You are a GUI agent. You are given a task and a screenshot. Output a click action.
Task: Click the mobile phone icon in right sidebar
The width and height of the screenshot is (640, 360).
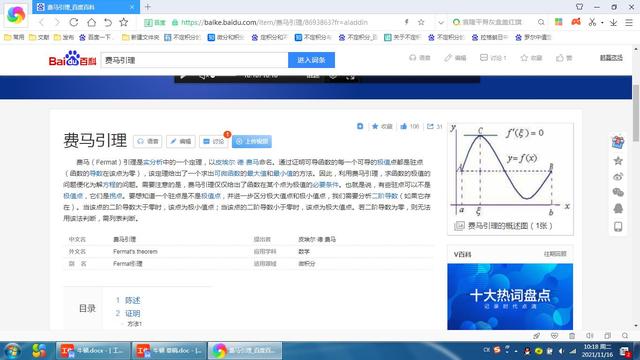[618, 227]
